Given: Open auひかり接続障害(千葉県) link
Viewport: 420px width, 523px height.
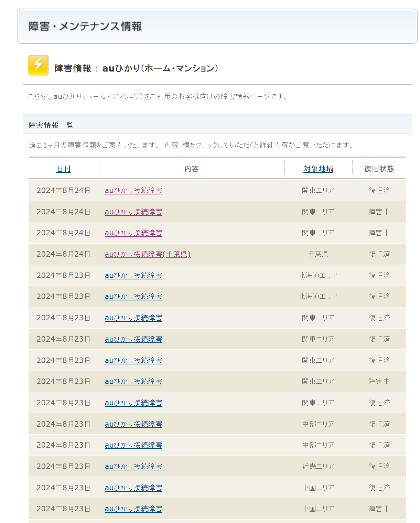Looking at the screenshot, I should tap(148, 254).
